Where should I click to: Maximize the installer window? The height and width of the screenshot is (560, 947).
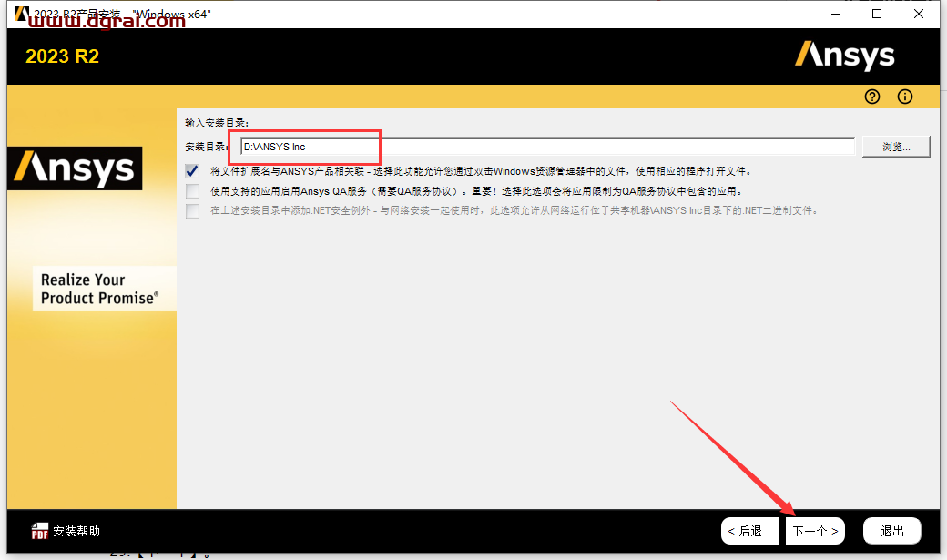pyautogui.click(x=877, y=14)
